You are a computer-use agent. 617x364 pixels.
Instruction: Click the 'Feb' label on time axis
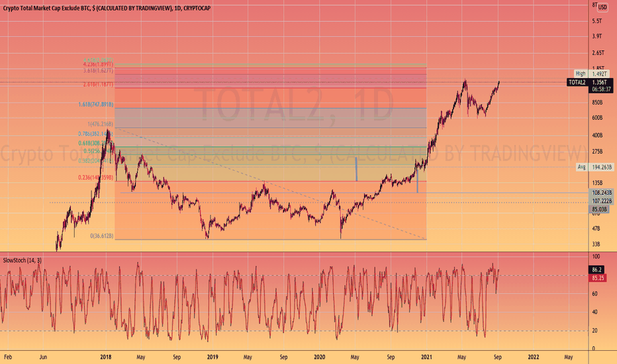[7, 357]
